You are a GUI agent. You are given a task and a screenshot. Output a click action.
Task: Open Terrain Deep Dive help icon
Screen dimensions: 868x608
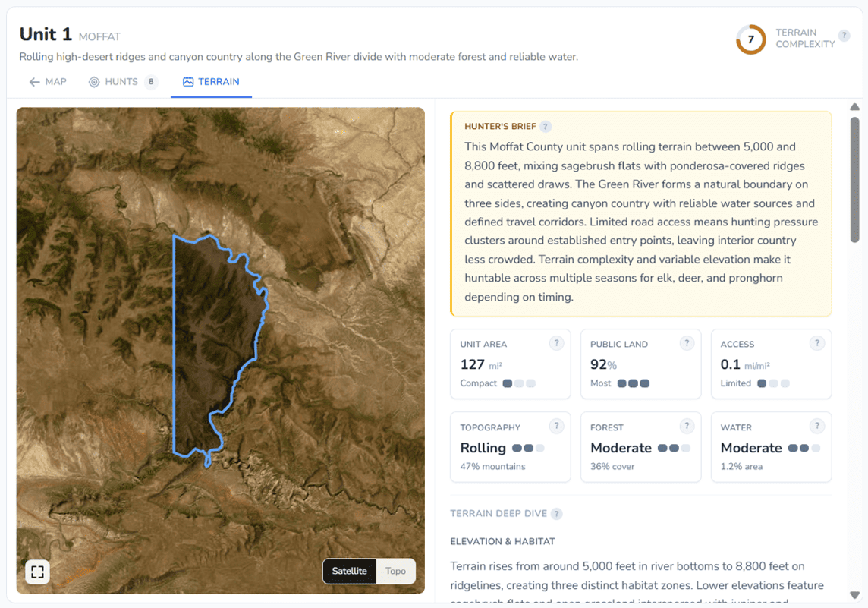pos(556,514)
